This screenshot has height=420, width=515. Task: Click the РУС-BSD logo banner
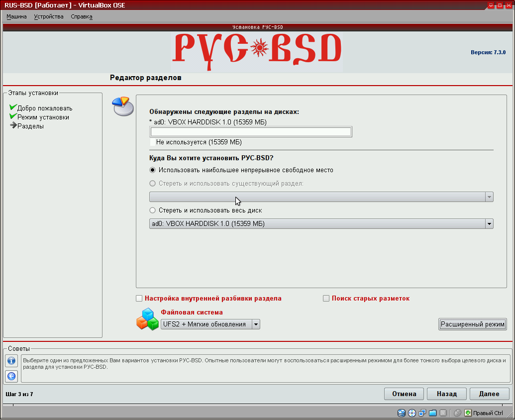click(x=258, y=52)
